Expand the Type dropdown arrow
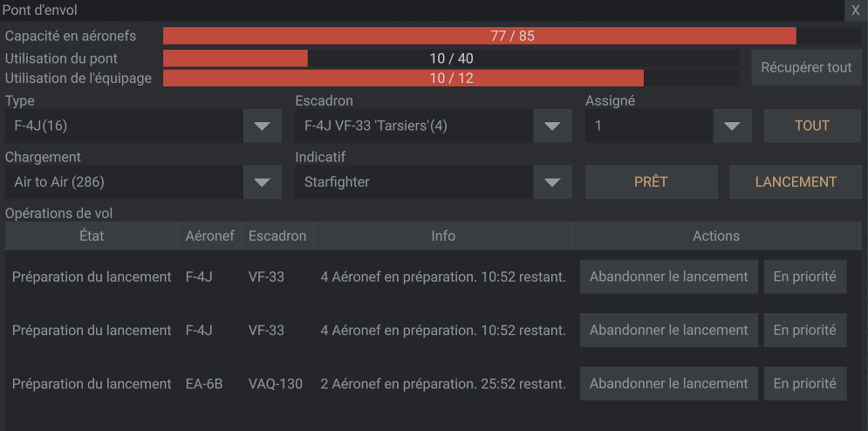The width and height of the screenshot is (868, 431). click(262, 126)
